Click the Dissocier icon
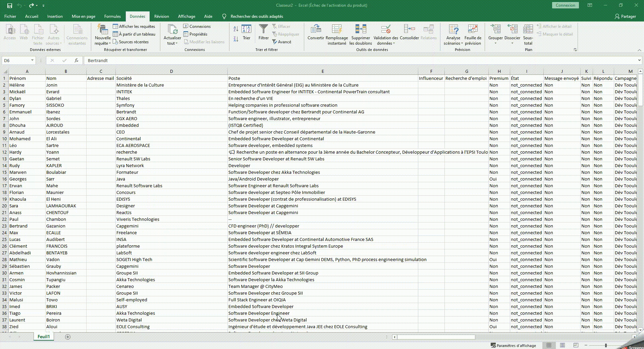This screenshot has width=644, height=349. [512, 29]
